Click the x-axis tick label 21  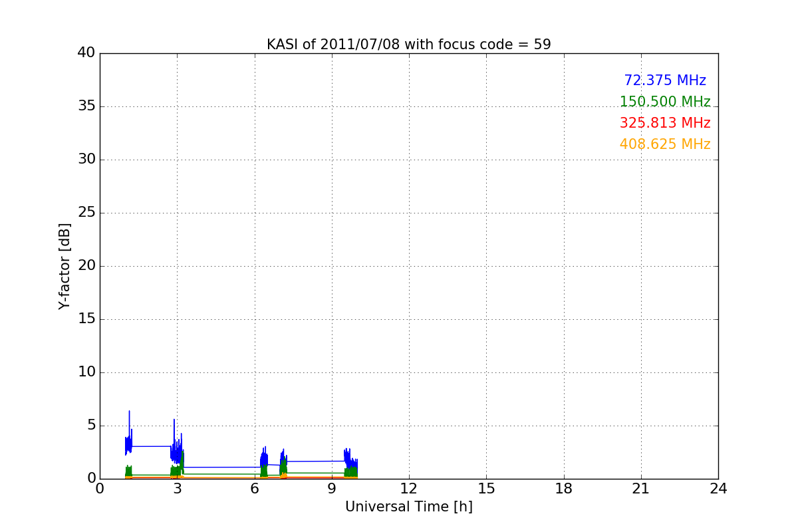coord(641,488)
